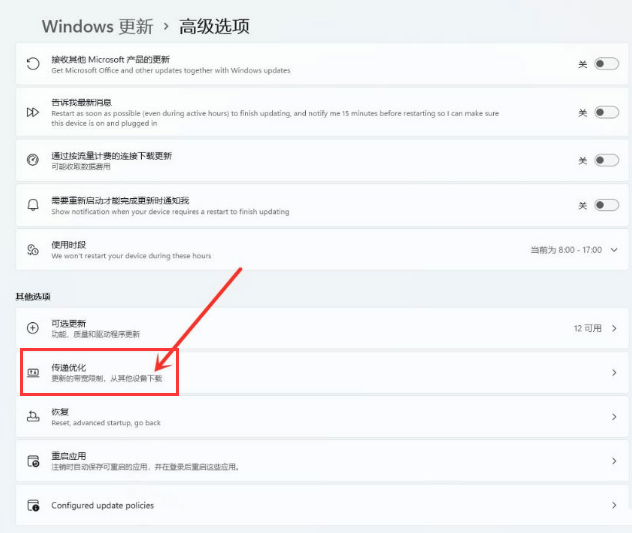Click the fast-forward icon beside 告诉我最新消息

[x=33, y=112]
